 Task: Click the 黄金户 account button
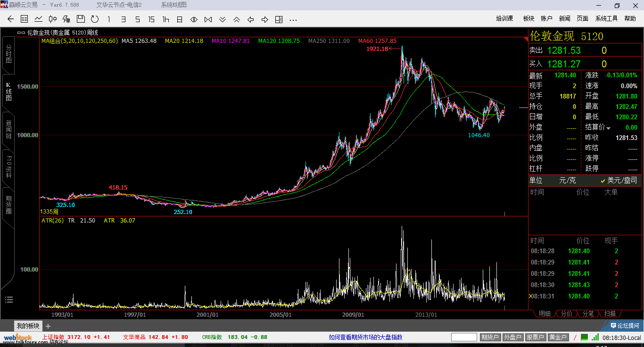tap(558, 337)
